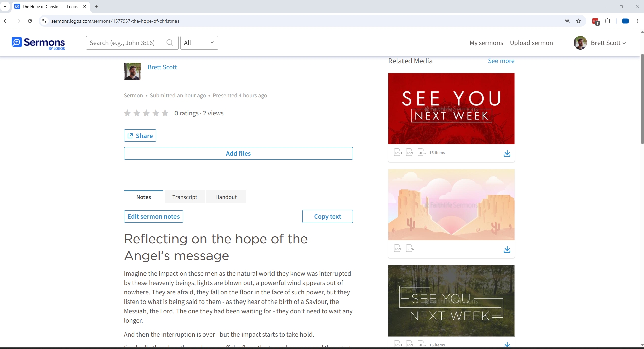Open the tab search dropdown arrow
644x349 pixels.
(x=5, y=6)
